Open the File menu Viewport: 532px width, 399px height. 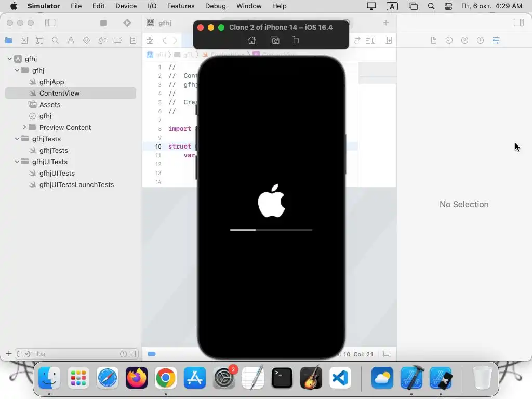point(76,6)
